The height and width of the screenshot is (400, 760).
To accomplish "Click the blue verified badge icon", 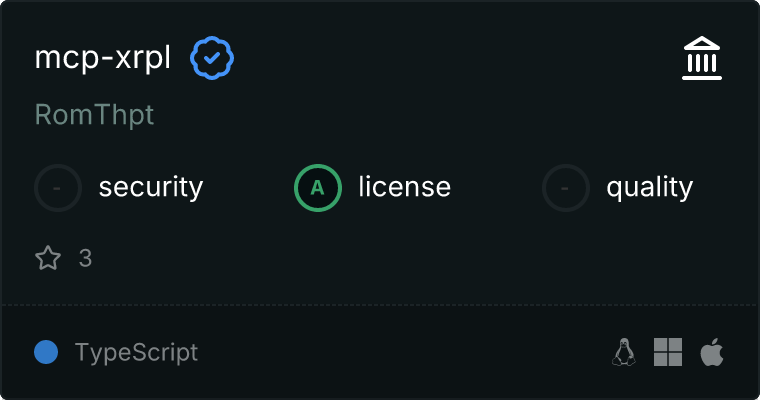I will pyautogui.click(x=212, y=59).
